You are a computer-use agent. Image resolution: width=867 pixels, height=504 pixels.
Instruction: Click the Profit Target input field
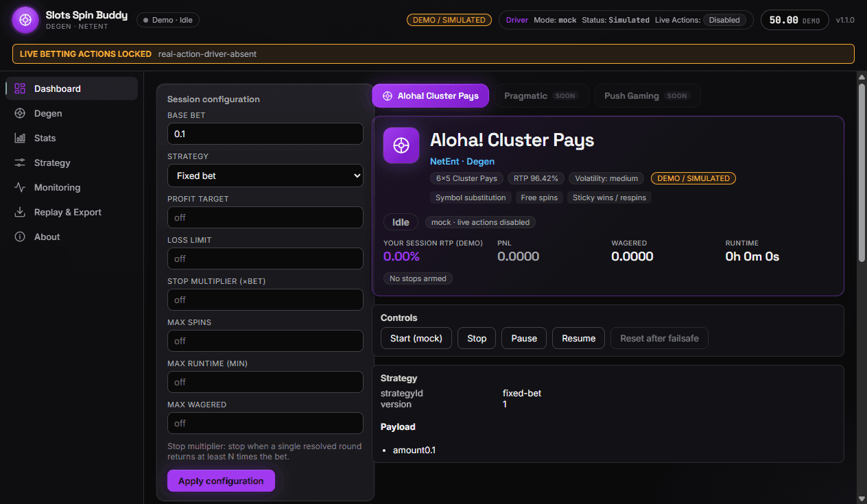[x=265, y=217]
